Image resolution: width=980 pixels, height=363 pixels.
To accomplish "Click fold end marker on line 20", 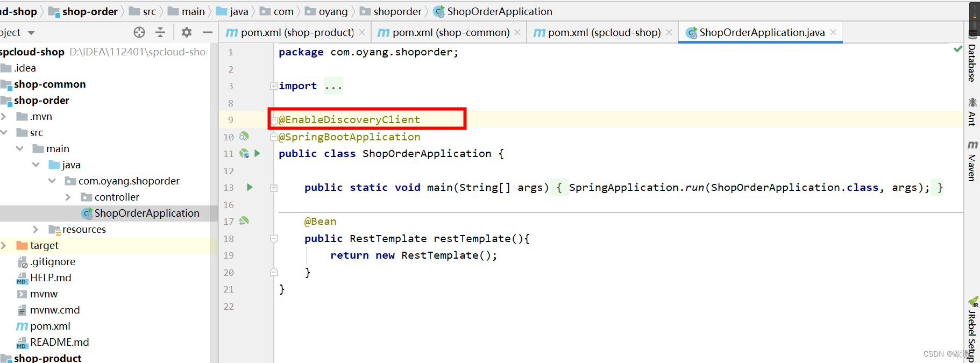I will coord(274,273).
